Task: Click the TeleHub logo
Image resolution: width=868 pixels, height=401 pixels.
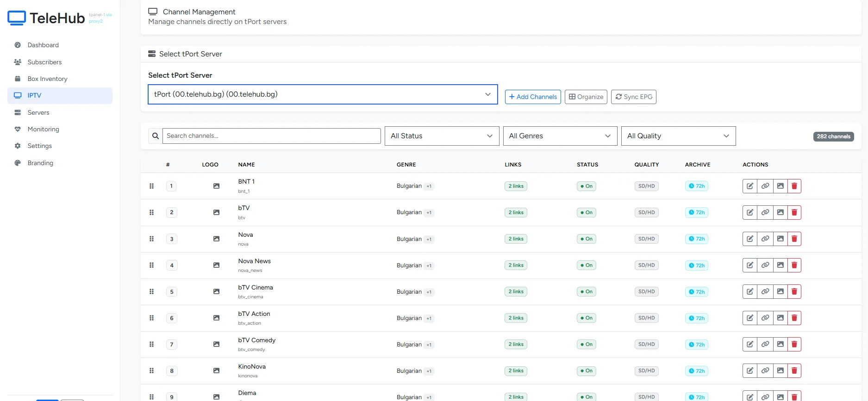Action: [46, 18]
